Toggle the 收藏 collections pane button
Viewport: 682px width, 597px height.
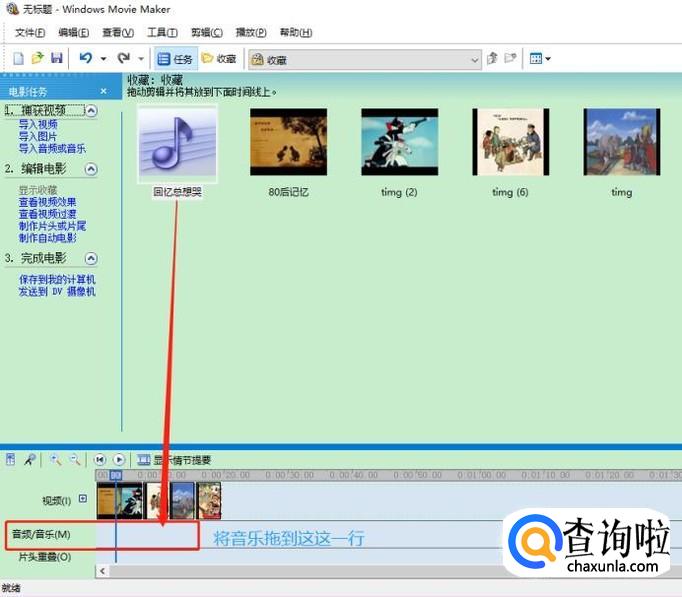point(219,59)
